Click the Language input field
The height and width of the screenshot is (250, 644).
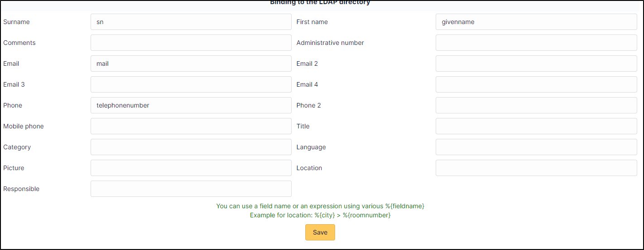click(536, 147)
